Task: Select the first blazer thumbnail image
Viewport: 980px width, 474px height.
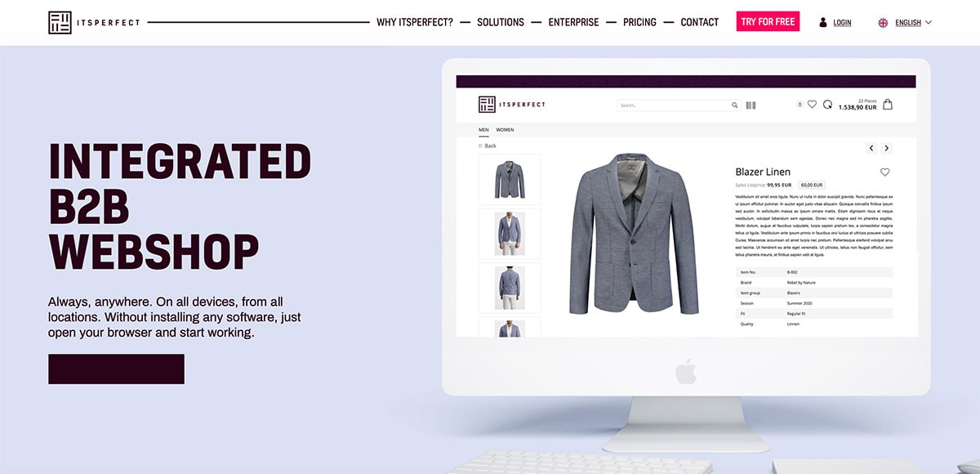Action: [x=510, y=179]
